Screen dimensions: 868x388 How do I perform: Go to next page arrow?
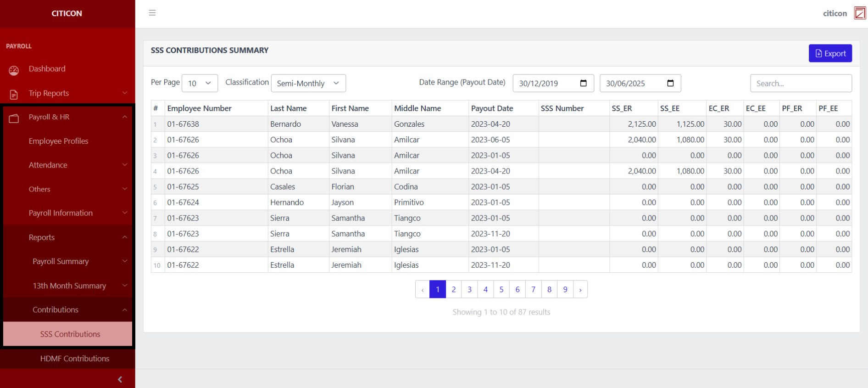click(580, 290)
